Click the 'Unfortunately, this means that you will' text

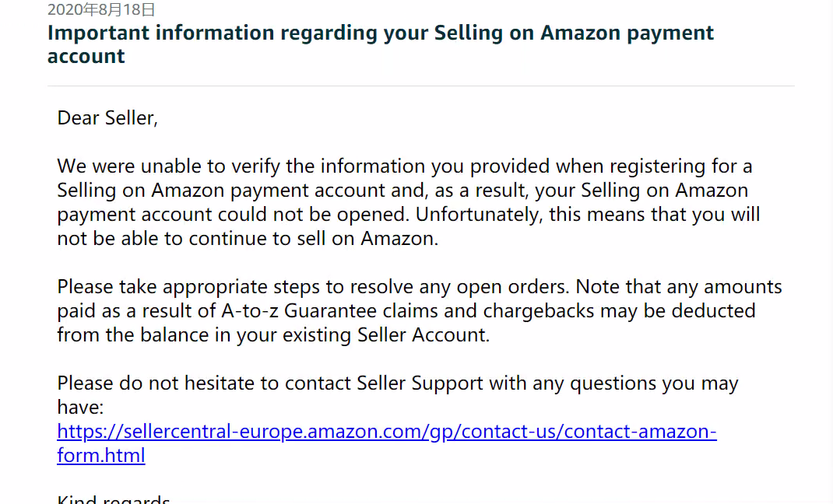click(x=588, y=215)
